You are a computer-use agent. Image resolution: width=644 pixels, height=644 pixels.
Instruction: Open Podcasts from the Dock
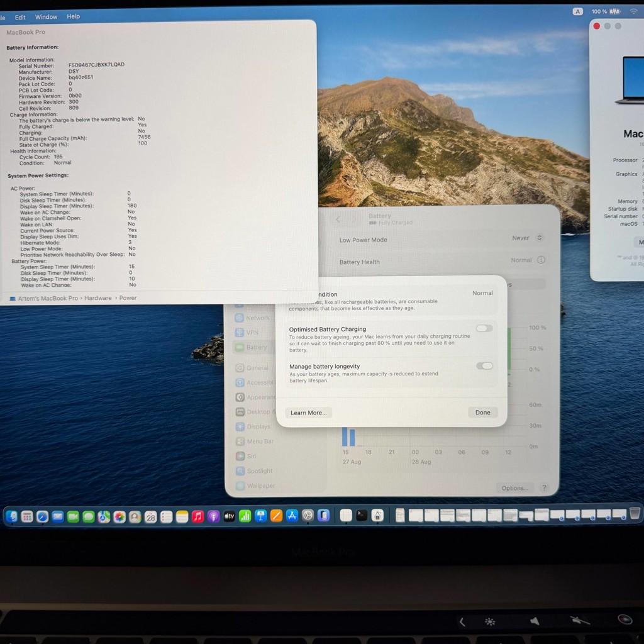[x=214, y=516]
